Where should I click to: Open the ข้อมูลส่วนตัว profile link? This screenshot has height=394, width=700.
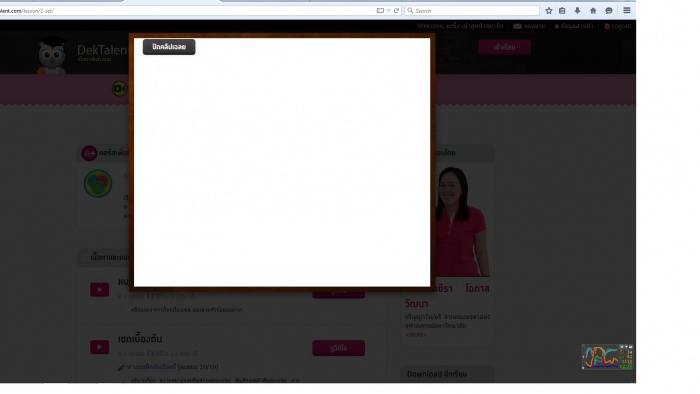pyautogui.click(x=574, y=26)
